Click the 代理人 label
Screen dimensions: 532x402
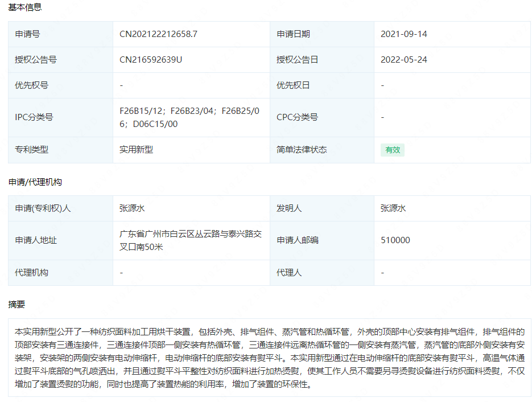pos(289,273)
